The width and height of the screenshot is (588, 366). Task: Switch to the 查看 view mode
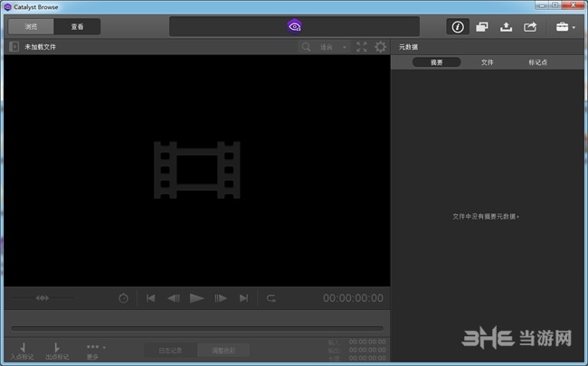pyautogui.click(x=77, y=26)
